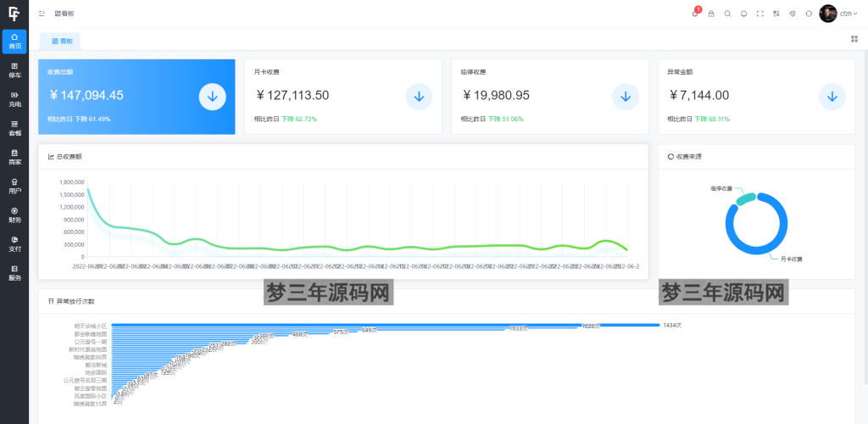The height and width of the screenshot is (424, 868).
Task: Select 停车 in the sidebar
Action: [14, 70]
